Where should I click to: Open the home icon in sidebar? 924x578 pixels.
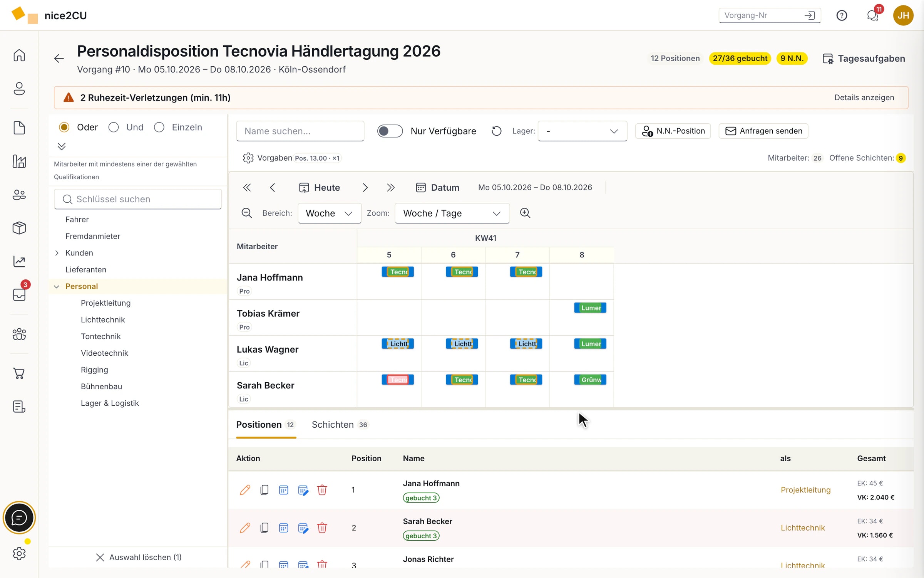[x=19, y=55]
